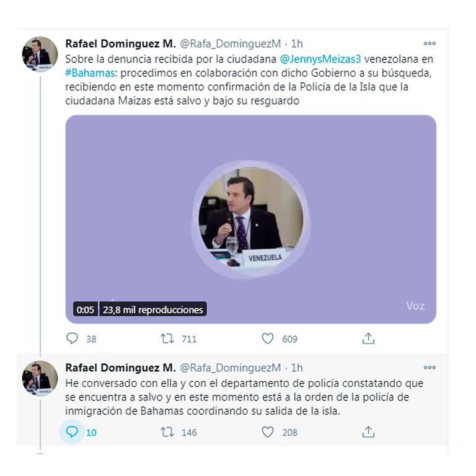This screenshot has width=476, height=476.
Task: Reply to the first tweet
Action: pos(73,338)
